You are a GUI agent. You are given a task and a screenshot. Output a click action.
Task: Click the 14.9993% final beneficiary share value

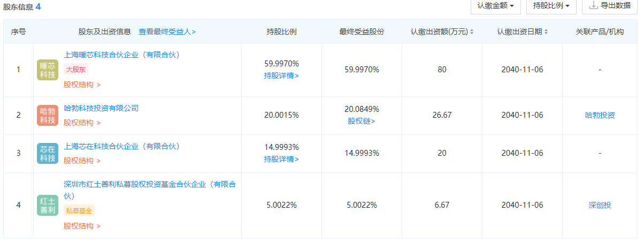tap(362, 153)
